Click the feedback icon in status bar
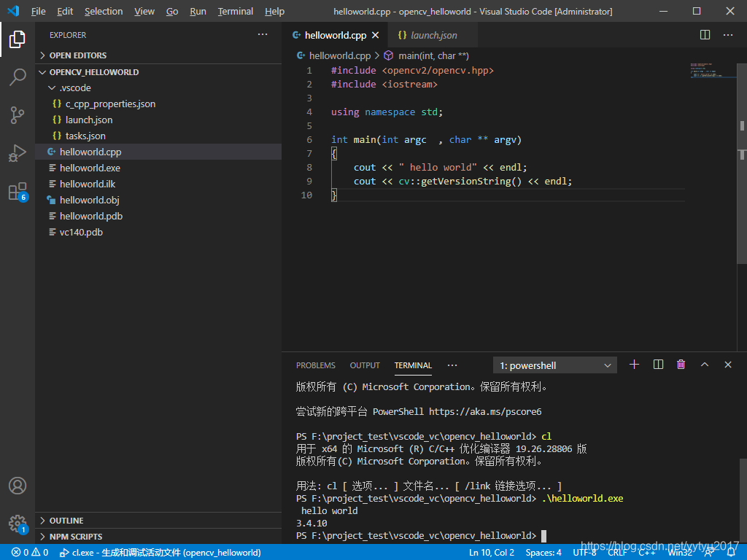Image resolution: width=747 pixels, height=560 pixels. coord(709,553)
